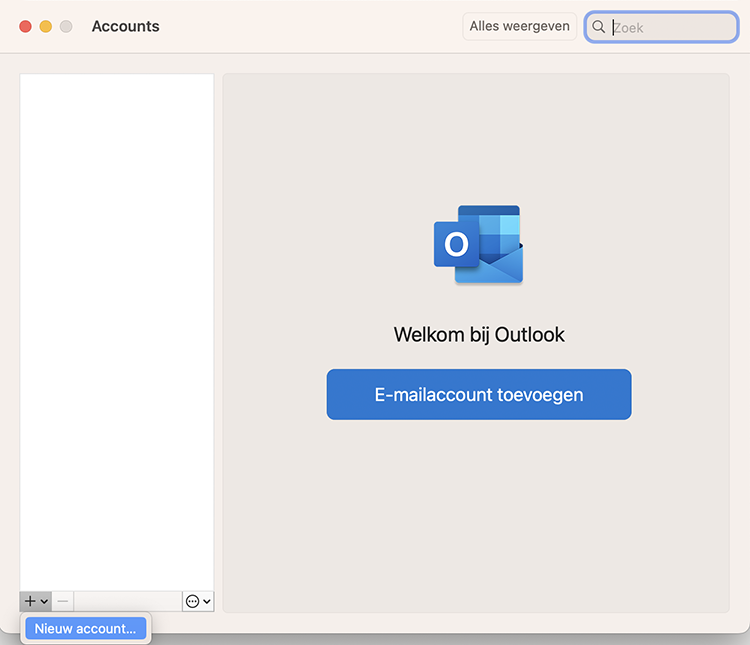Click the minus remove-account button

coord(63,601)
